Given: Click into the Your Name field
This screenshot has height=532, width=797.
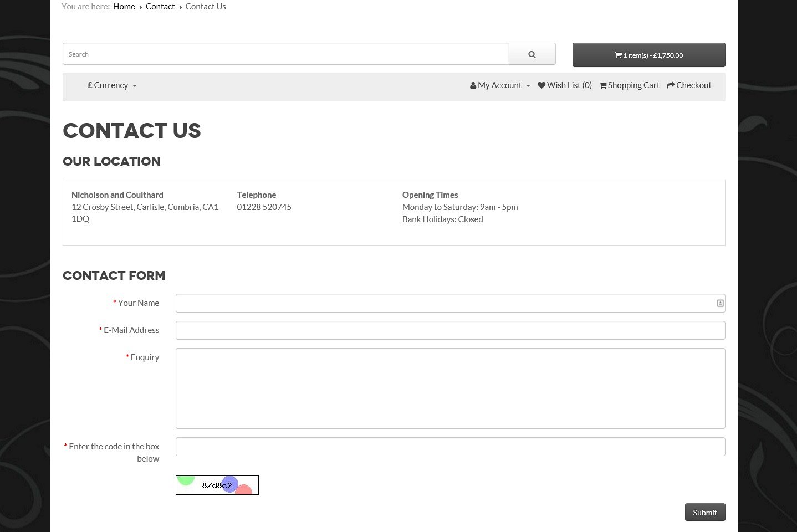Looking at the screenshot, I should 443,303.
